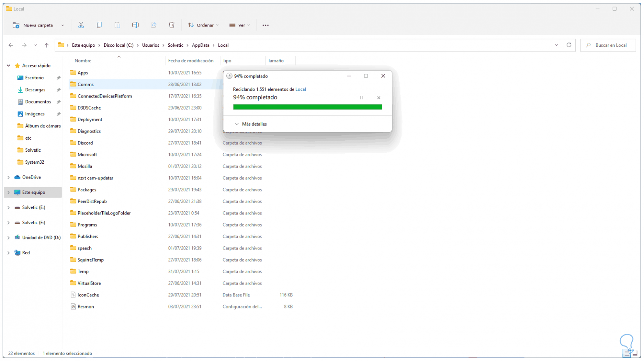Click the Share icon in toolbar

[x=153, y=25]
